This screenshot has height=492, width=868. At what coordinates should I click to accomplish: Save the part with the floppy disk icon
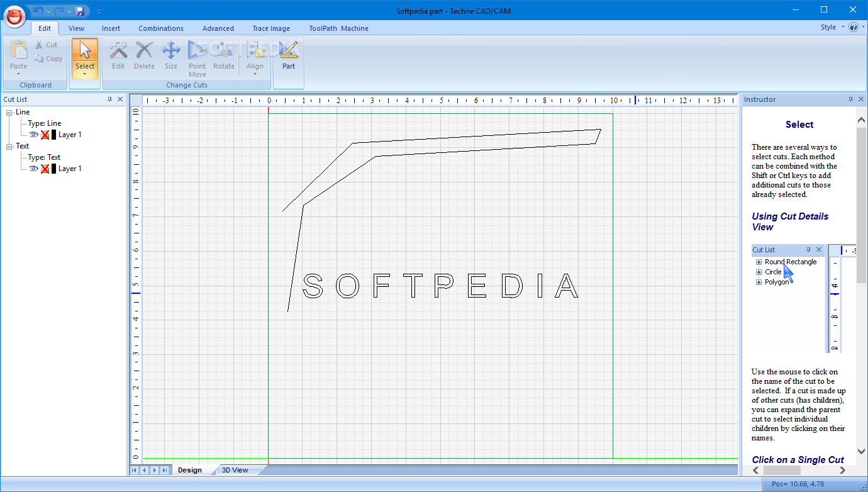click(x=80, y=11)
